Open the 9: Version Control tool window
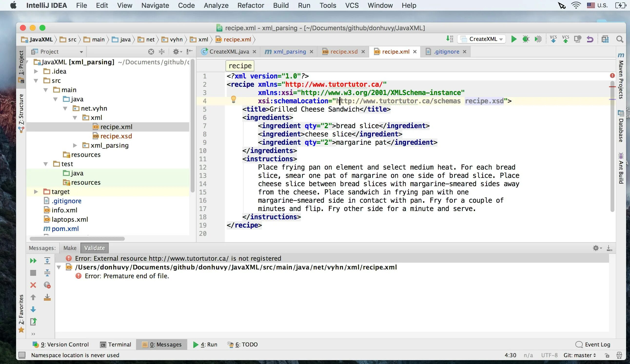The height and width of the screenshot is (364, 630). click(x=60, y=345)
